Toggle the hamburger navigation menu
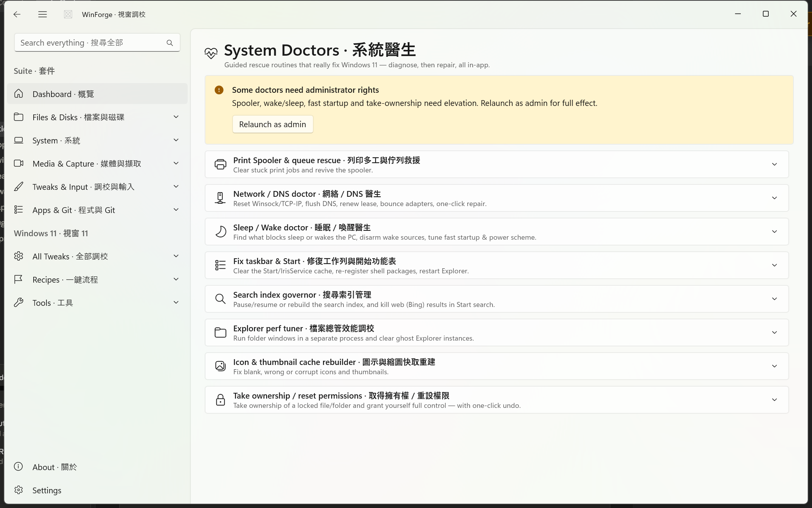 (43, 14)
